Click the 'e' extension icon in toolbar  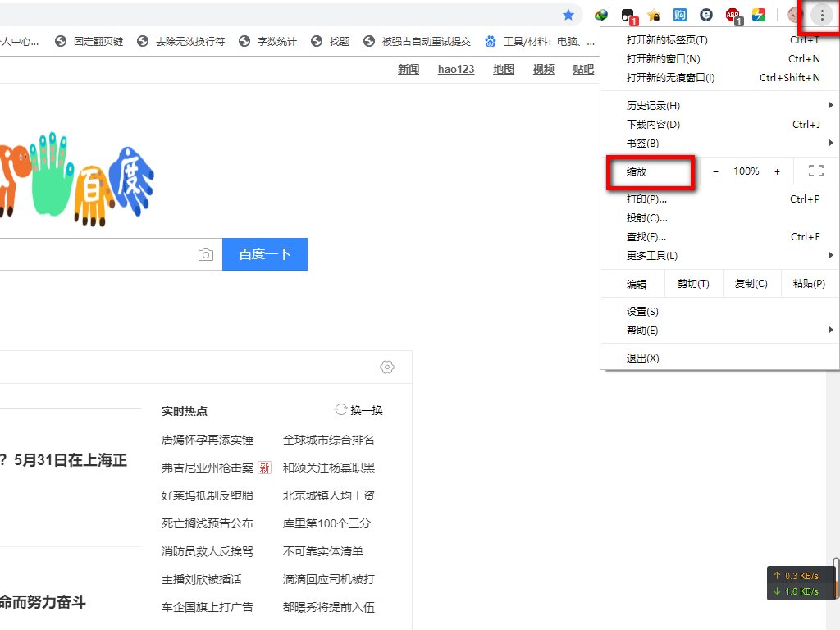pyautogui.click(x=705, y=15)
